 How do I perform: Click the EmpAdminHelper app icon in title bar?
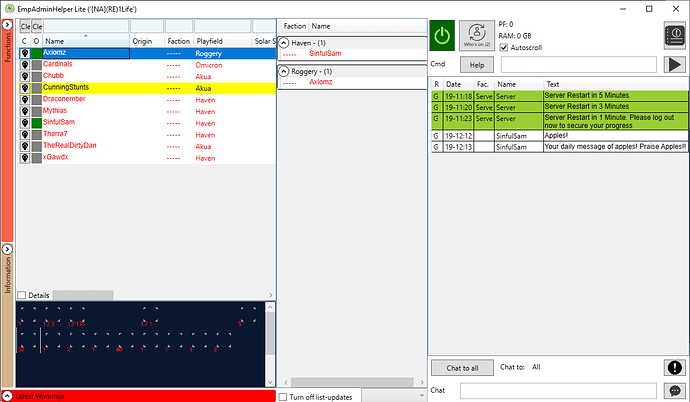[9, 9]
